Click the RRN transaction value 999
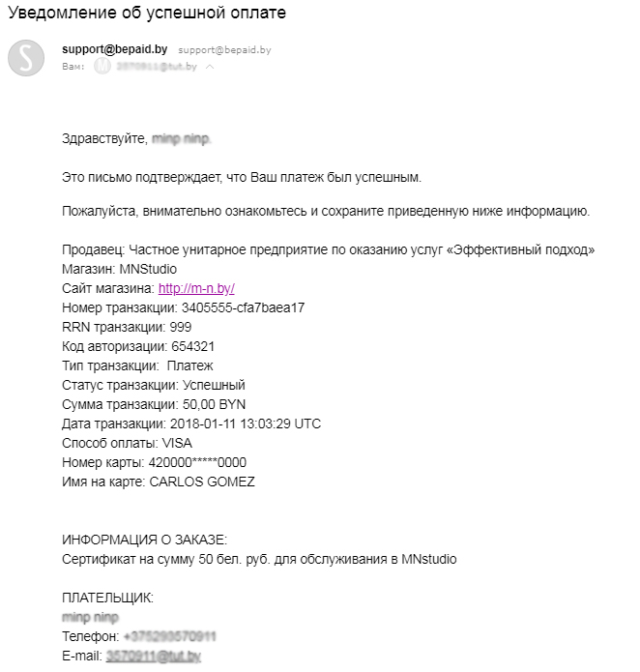Image resolution: width=640 pixels, height=672 pixels. click(180, 327)
